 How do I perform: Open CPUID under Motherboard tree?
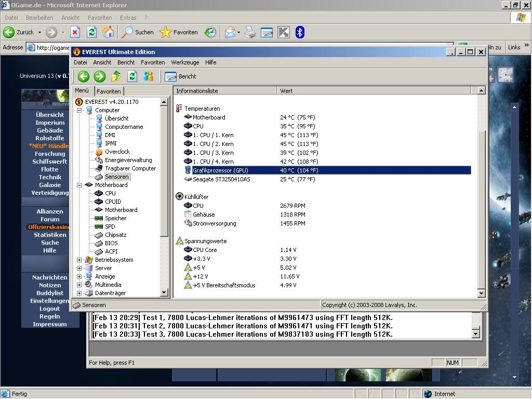[113, 202]
